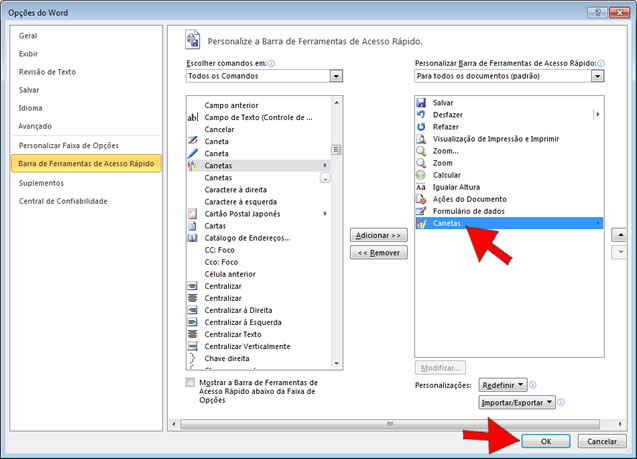The height and width of the screenshot is (459, 637).
Task: Click the Canetas icon in the right list
Action: [x=421, y=223]
